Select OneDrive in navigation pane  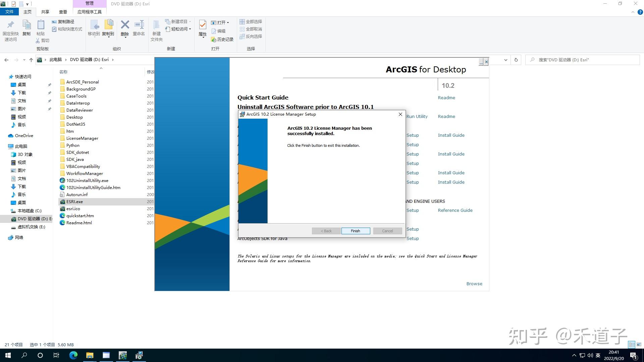(x=24, y=135)
